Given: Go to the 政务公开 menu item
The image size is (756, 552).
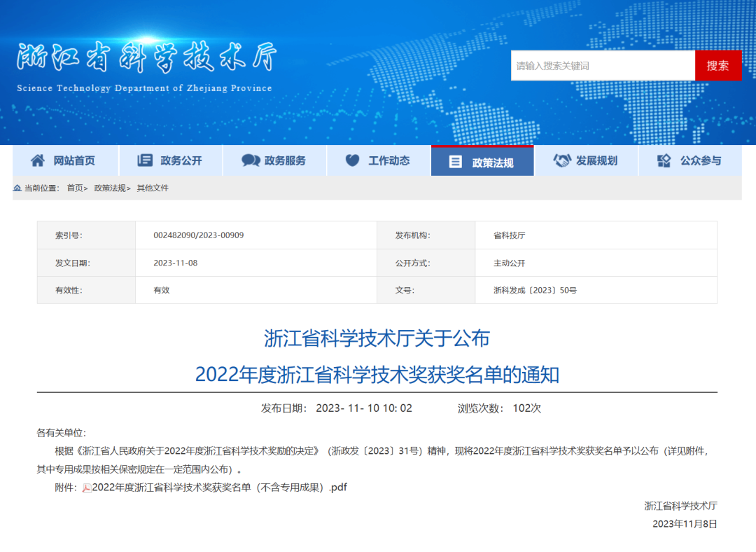Looking at the screenshot, I should point(181,160).
